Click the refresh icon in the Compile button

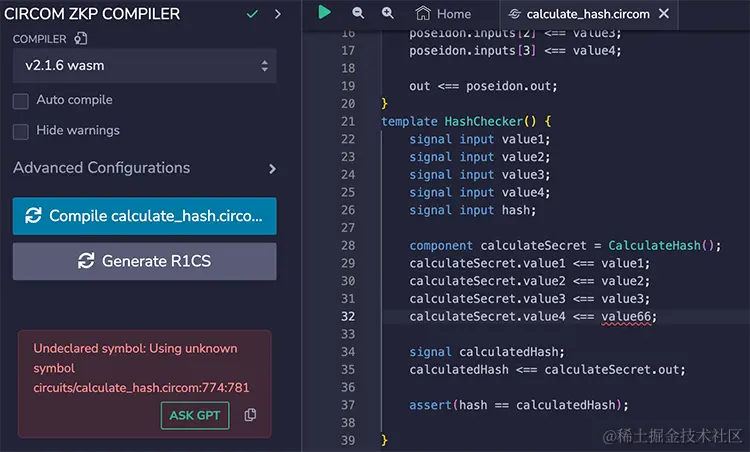click(x=33, y=216)
